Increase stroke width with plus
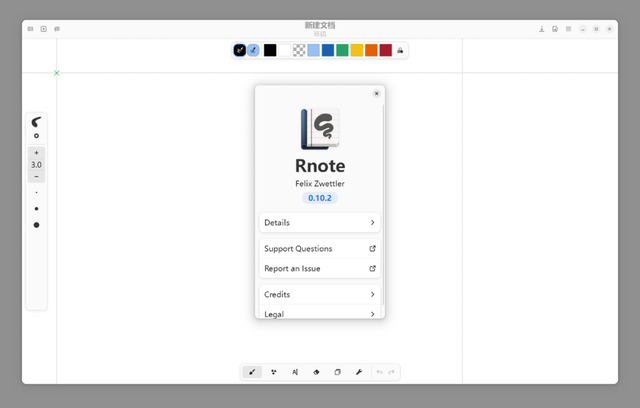 coord(36,153)
